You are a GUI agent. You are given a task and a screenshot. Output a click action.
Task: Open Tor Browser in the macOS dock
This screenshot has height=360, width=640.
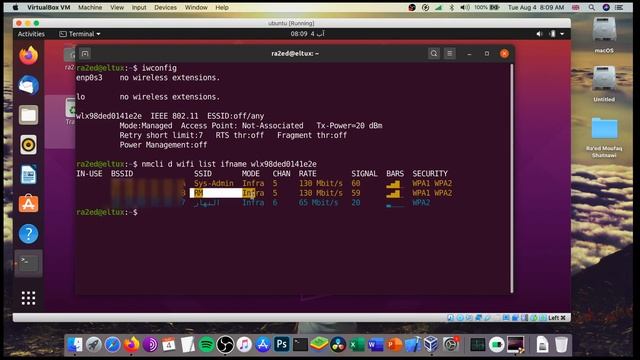coord(150,345)
